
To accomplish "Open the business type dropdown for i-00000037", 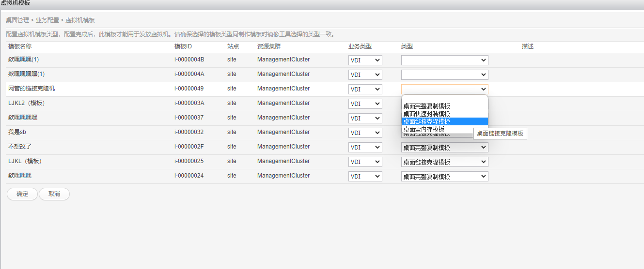I will [365, 118].
